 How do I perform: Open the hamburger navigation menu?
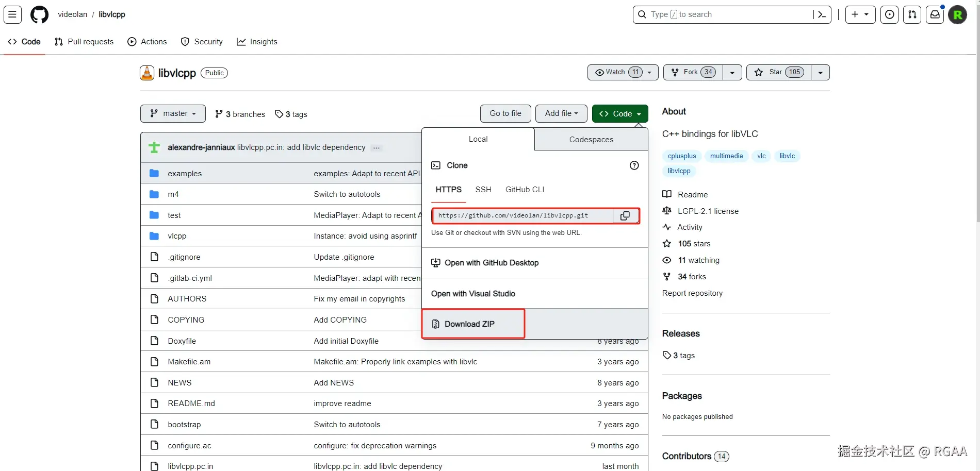[x=12, y=14]
